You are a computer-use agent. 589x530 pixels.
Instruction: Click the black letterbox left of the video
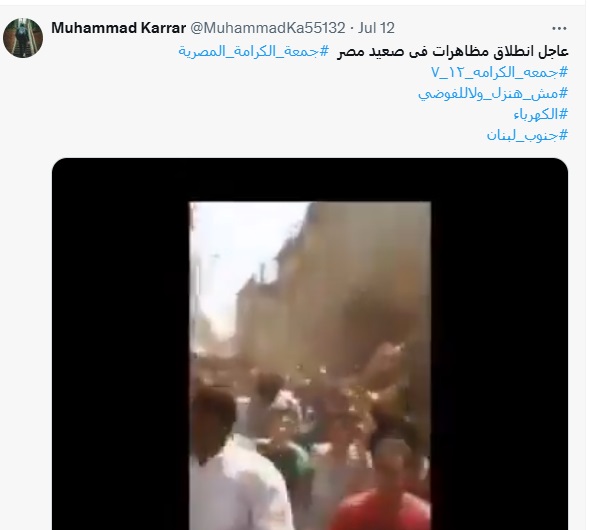pos(120,344)
